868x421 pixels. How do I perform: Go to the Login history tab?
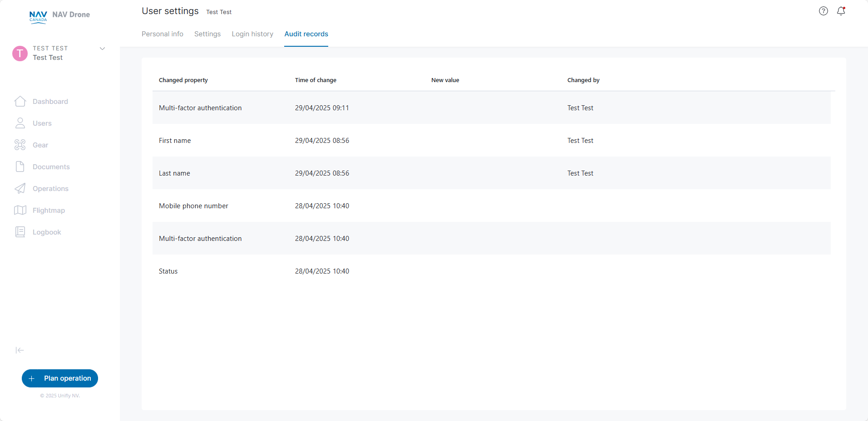pos(252,34)
